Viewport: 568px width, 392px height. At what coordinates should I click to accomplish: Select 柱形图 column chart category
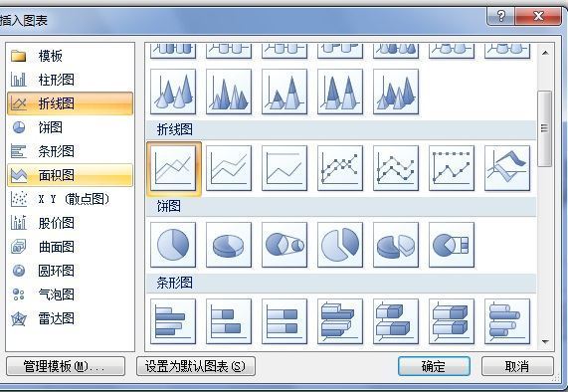click(70, 80)
